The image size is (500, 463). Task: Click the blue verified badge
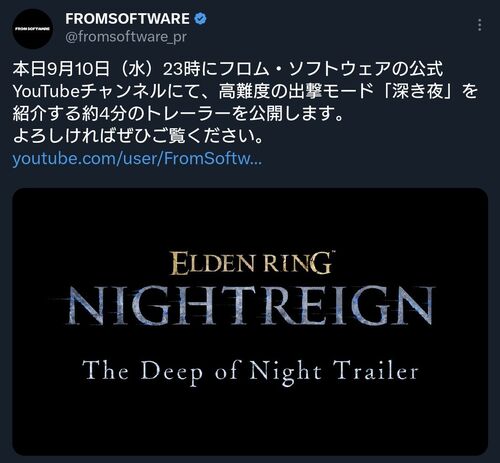(200, 19)
